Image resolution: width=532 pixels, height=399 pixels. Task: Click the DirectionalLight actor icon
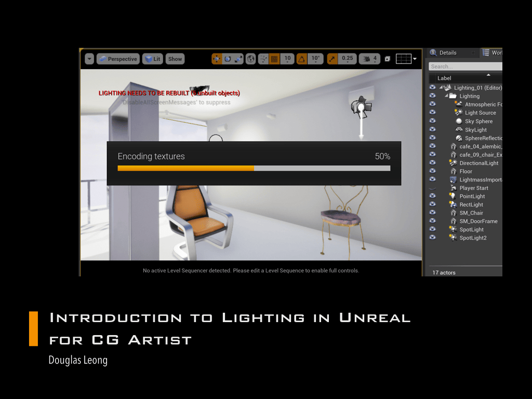tap(453, 163)
